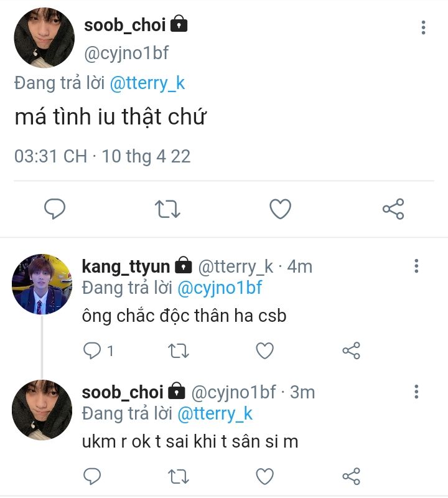Like the "ukm r ok" reply
The height and width of the screenshot is (498, 448).
(x=265, y=477)
